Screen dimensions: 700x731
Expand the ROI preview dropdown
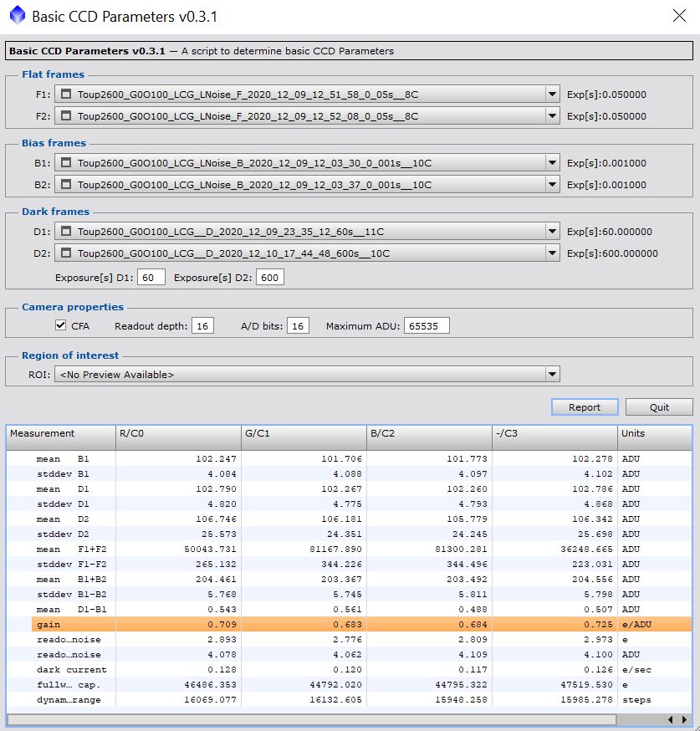[x=552, y=375]
